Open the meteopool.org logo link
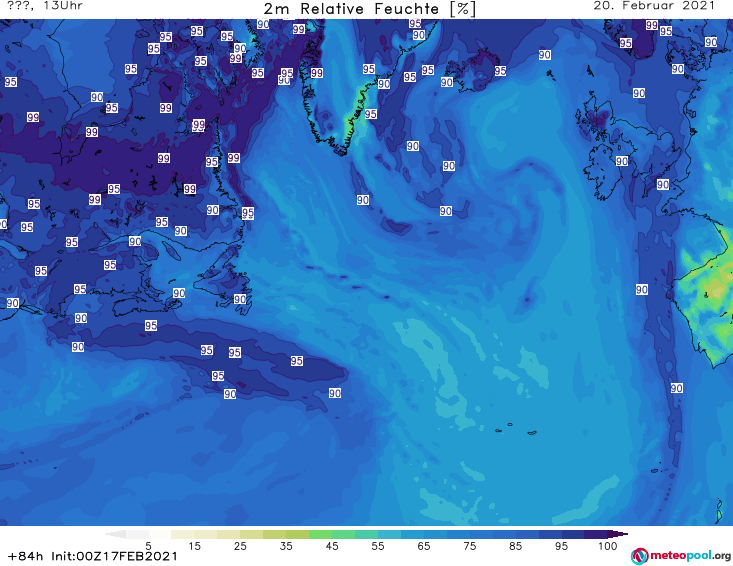 click(680, 556)
